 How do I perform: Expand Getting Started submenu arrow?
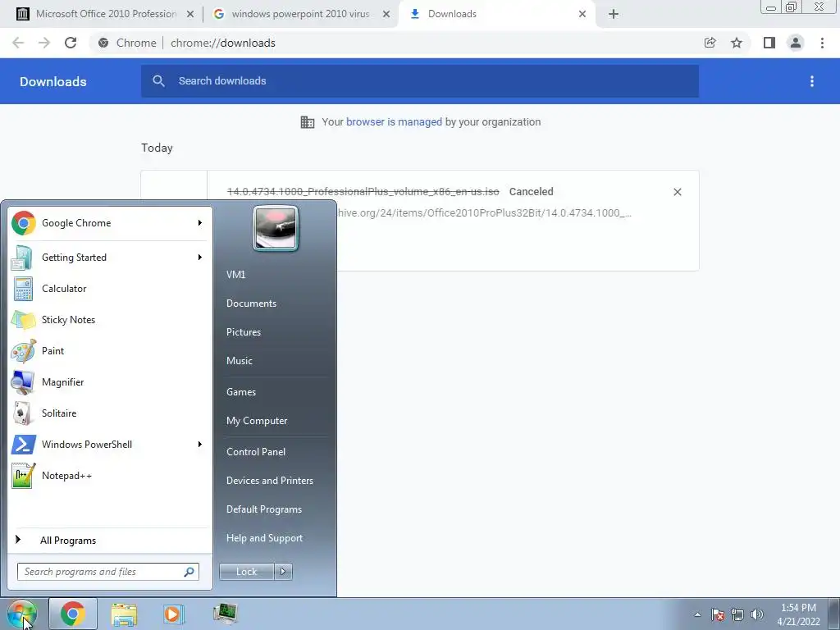200,257
